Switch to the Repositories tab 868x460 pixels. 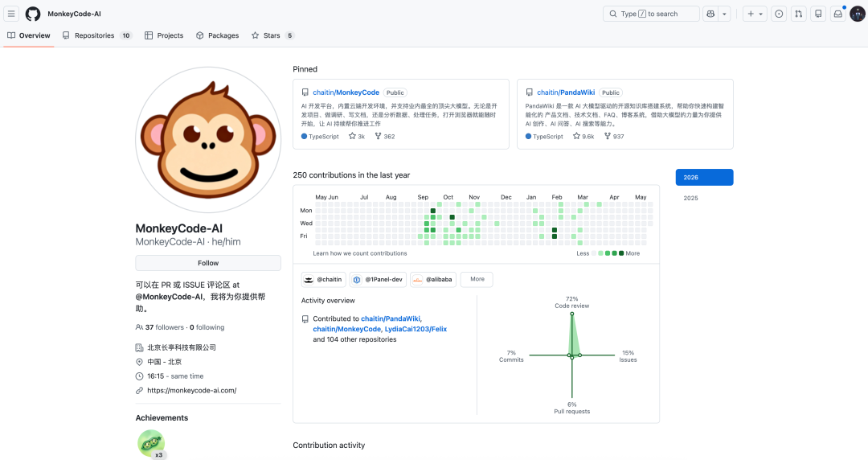click(96, 35)
